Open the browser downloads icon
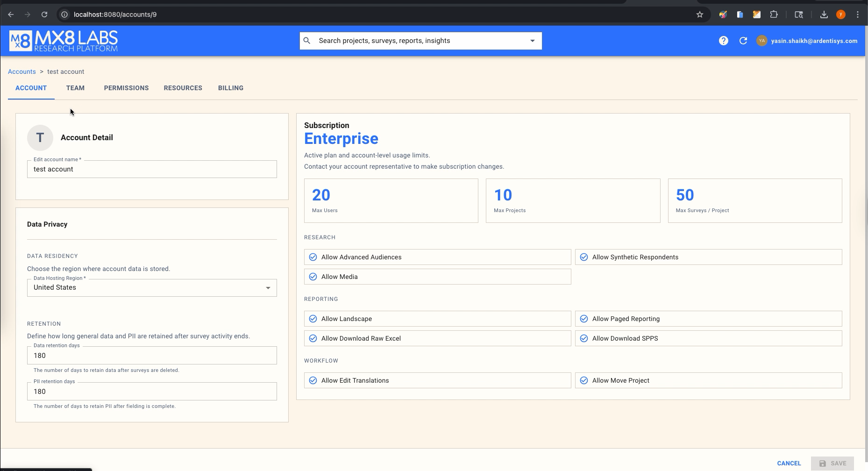The image size is (868, 471). click(x=824, y=14)
